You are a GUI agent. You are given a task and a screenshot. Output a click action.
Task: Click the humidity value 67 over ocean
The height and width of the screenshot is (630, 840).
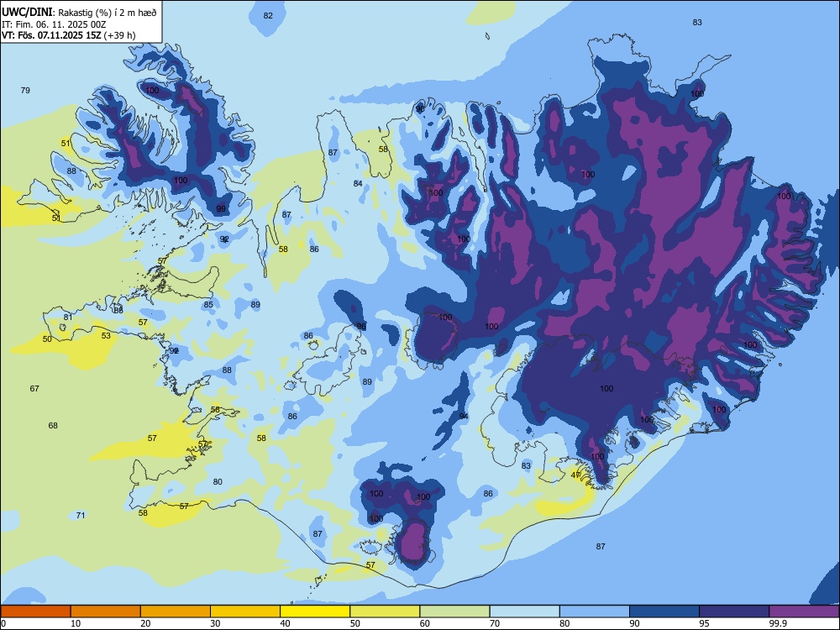(34, 388)
